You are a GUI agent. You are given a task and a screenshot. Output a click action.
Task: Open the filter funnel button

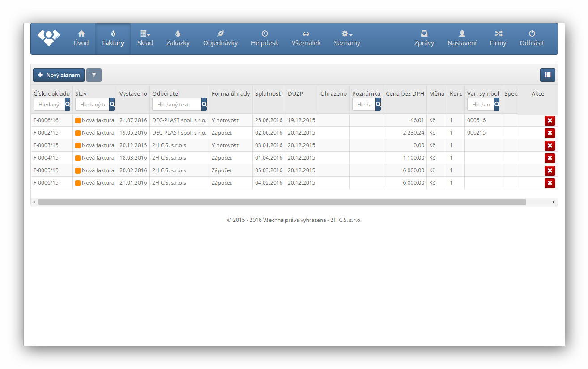coord(94,75)
